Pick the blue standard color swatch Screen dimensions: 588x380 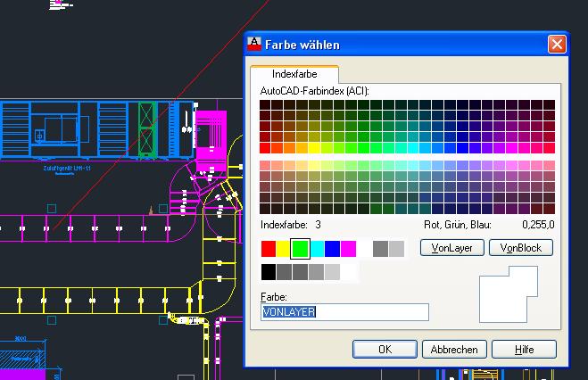coord(333,248)
